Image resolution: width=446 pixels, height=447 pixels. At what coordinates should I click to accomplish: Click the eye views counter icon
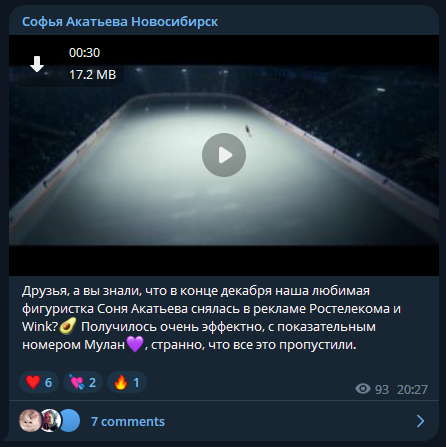pyautogui.click(x=363, y=389)
